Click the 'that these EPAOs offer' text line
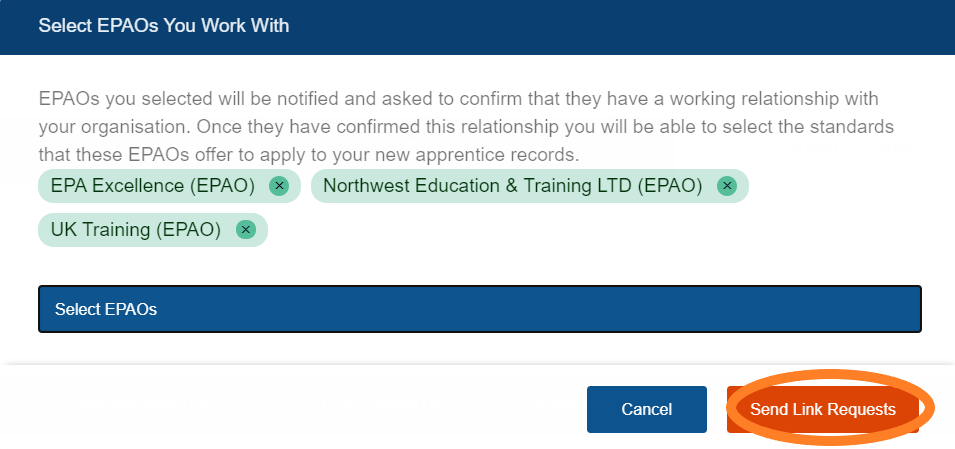The height and width of the screenshot is (449, 955). pyautogui.click(x=309, y=156)
